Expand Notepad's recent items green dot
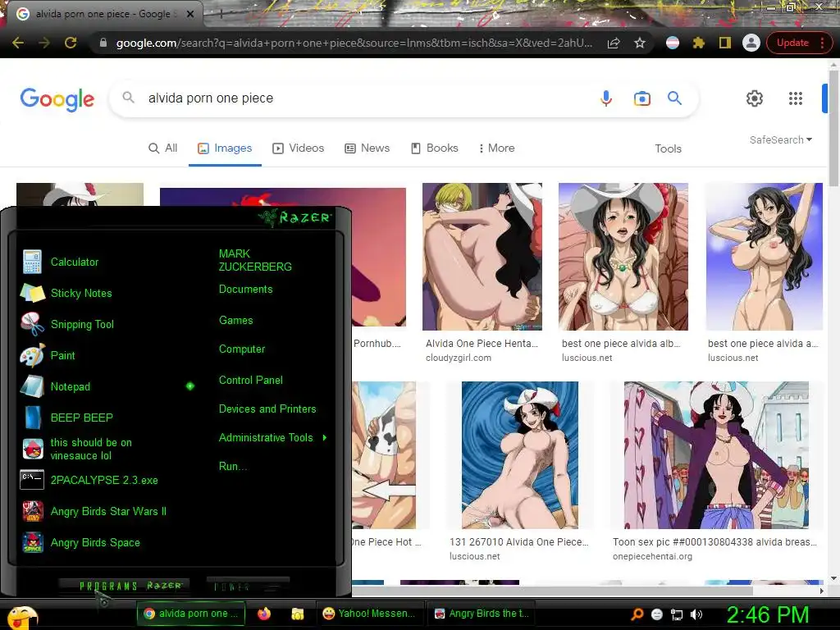 [190, 386]
